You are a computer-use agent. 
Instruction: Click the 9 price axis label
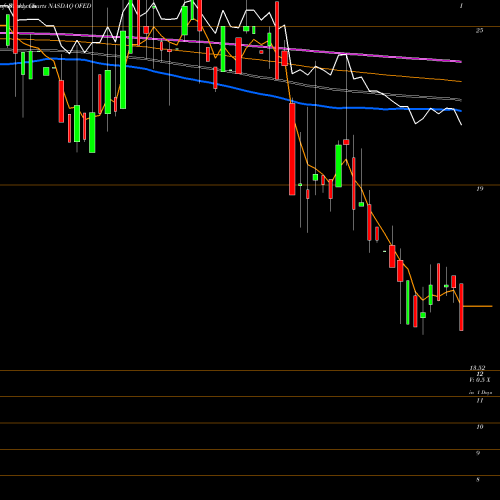coord(478,453)
